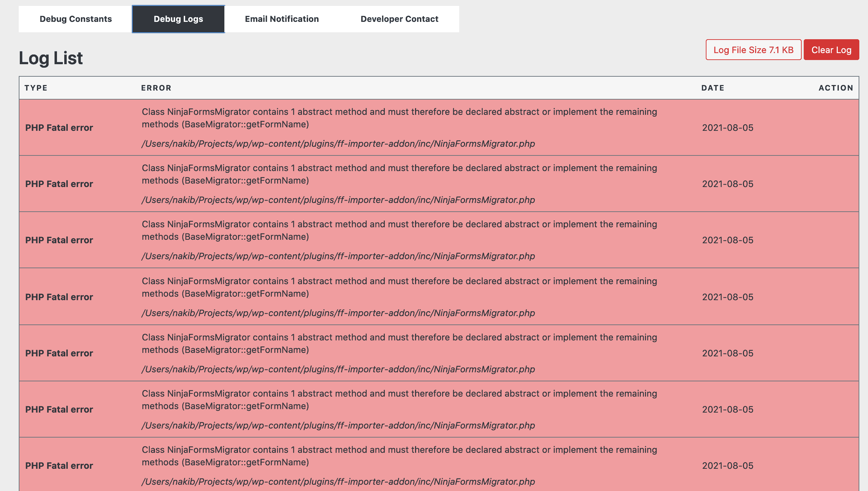Click the Log File Size 7.1 KB button
Image resolution: width=868 pixels, height=491 pixels.
pyautogui.click(x=753, y=50)
